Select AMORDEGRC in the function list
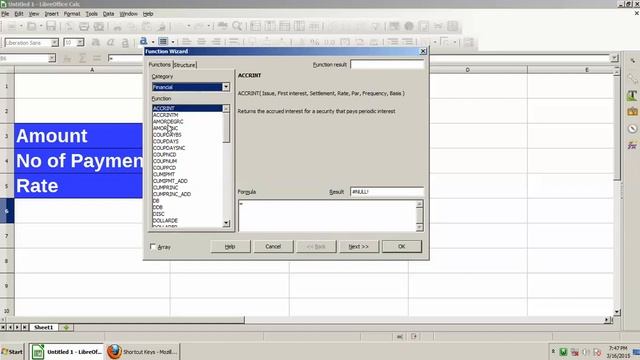The height and width of the screenshot is (360, 640). pyautogui.click(x=187, y=122)
